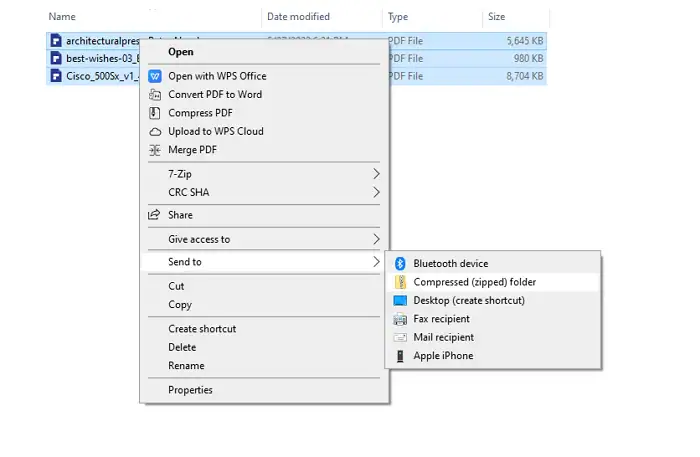The width and height of the screenshot is (700, 457).
Task: Choose Rename in the context menu
Action: pyautogui.click(x=186, y=366)
